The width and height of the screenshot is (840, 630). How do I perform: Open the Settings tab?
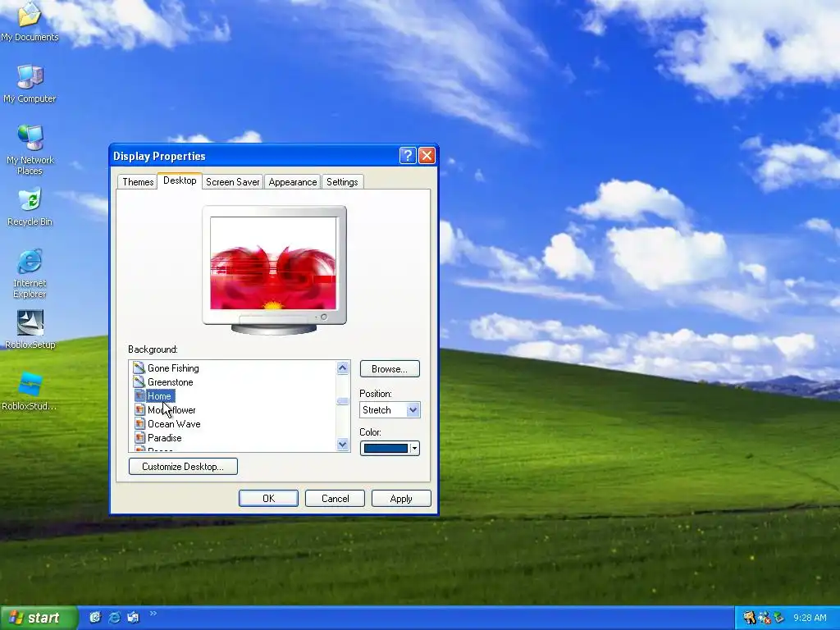(342, 181)
